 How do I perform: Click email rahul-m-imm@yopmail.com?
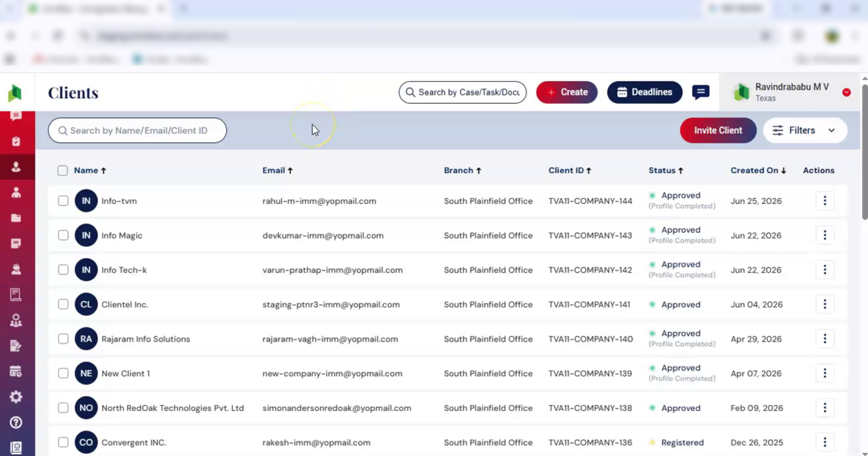click(x=319, y=201)
